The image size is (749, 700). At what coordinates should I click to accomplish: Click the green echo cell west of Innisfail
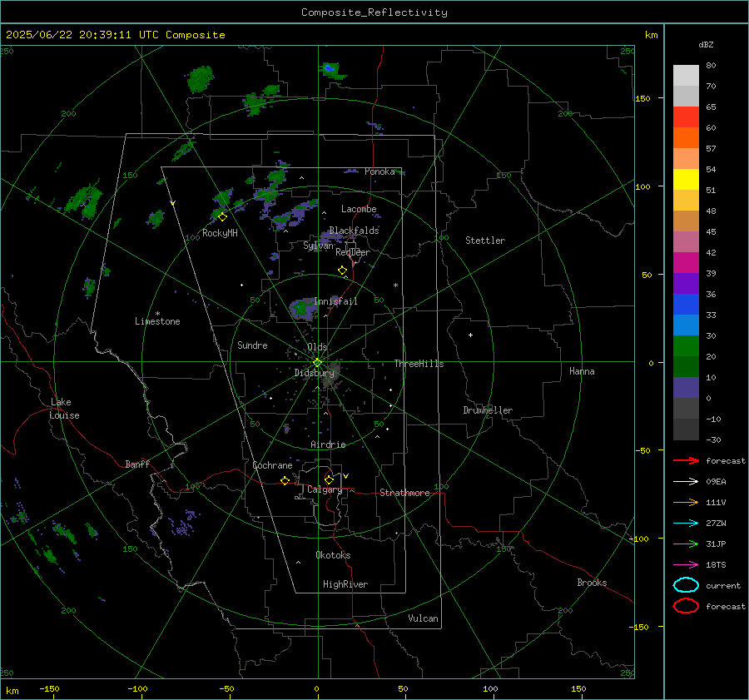pyautogui.click(x=302, y=308)
